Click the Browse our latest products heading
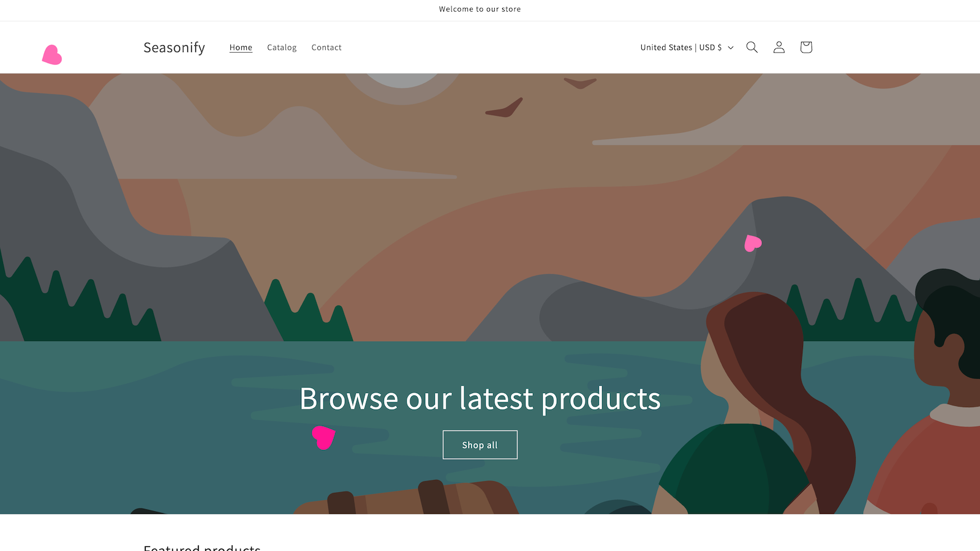 click(x=480, y=399)
